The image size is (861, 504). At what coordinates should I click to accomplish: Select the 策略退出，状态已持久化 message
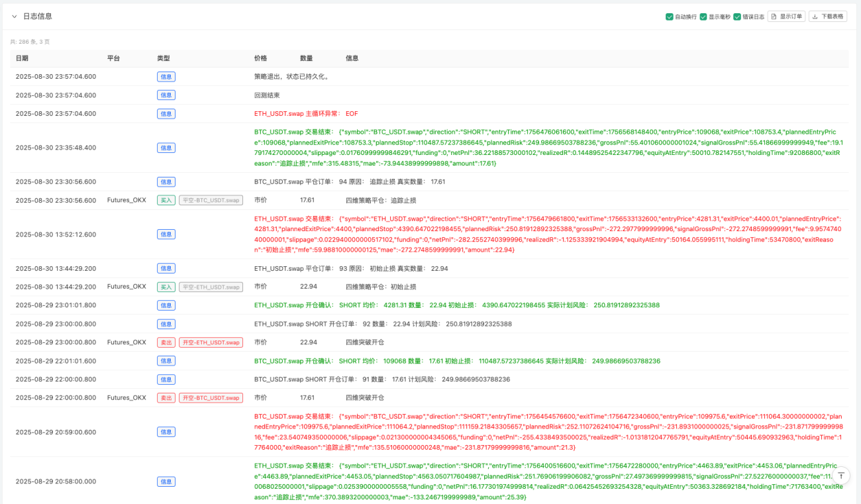click(x=292, y=77)
